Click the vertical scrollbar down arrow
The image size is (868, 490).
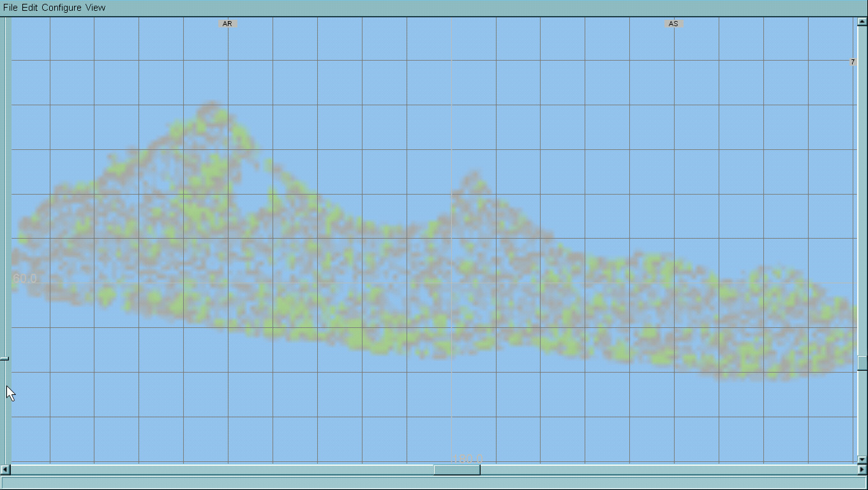(862, 459)
